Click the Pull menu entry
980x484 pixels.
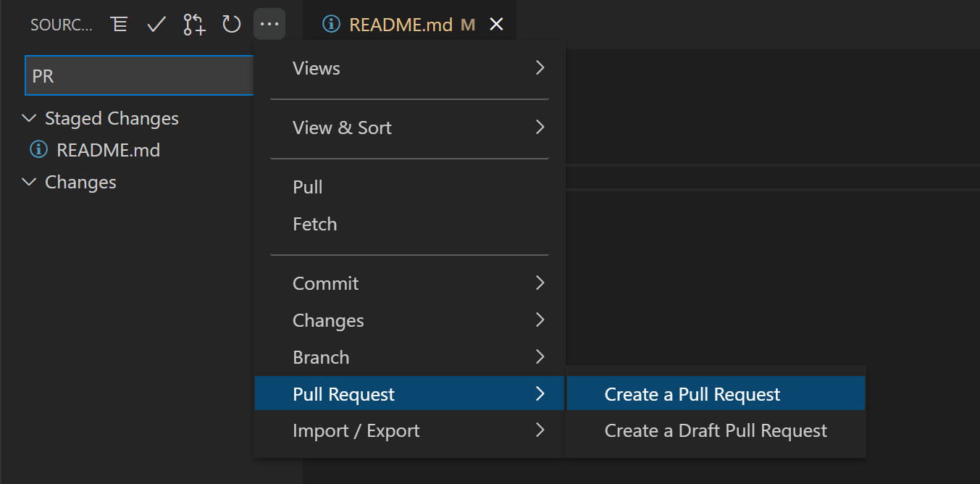307,186
